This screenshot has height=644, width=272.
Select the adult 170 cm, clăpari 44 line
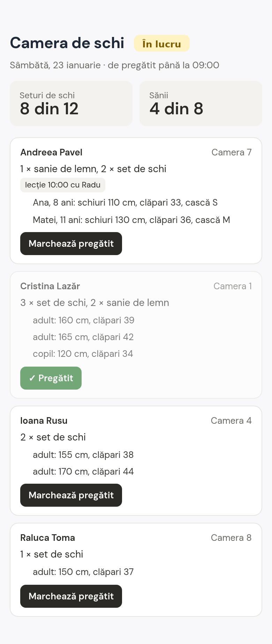coord(83,472)
